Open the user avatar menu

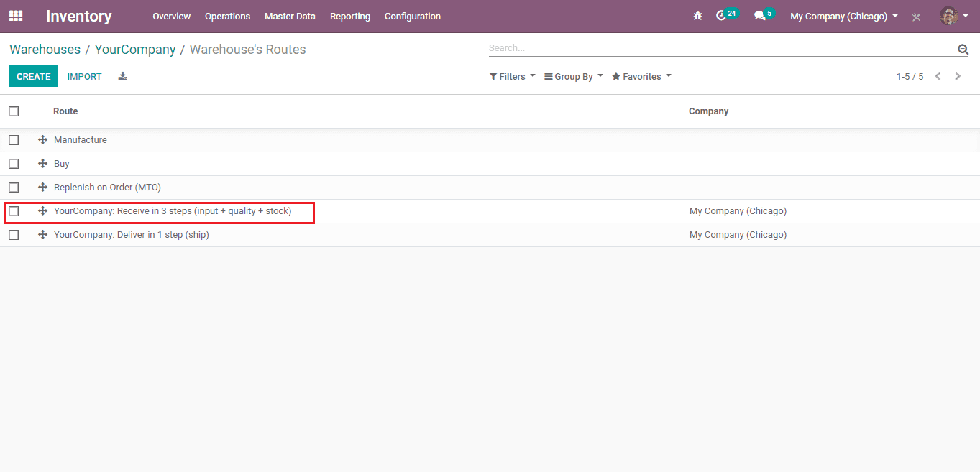(954, 16)
